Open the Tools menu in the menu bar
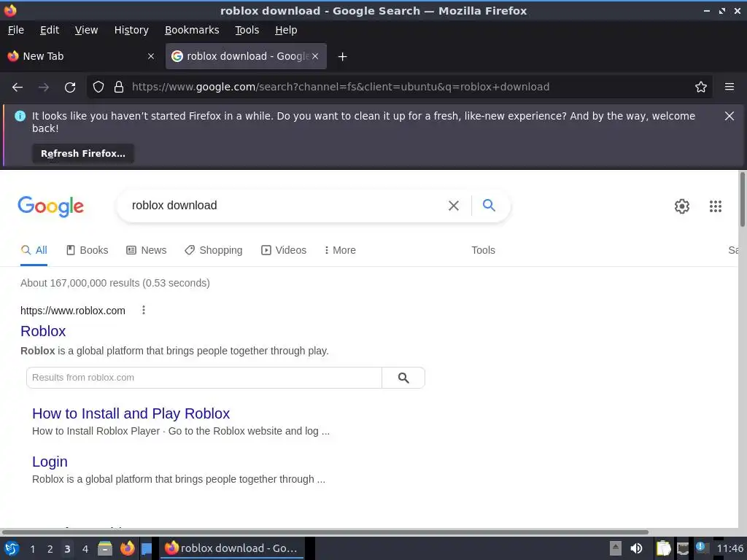Image resolution: width=747 pixels, height=560 pixels. tap(247, 30)
